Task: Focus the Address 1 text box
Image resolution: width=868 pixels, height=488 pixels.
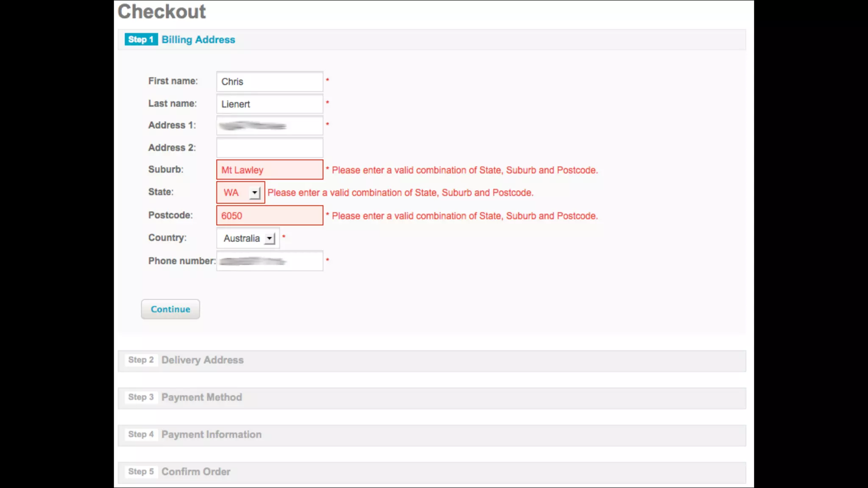Action: (x=270, y=126)
